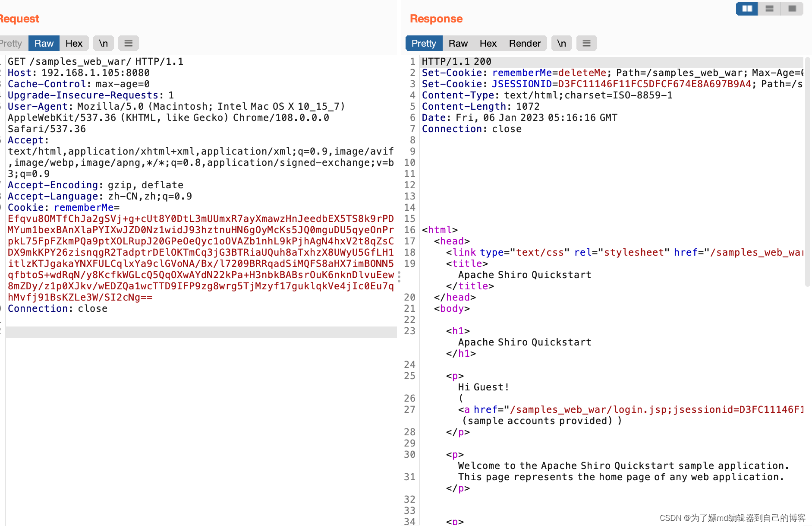This screenshot has height=526, width=812.
Task: Click the divider handle between Request and Response
Action: (x=399, y=276)
